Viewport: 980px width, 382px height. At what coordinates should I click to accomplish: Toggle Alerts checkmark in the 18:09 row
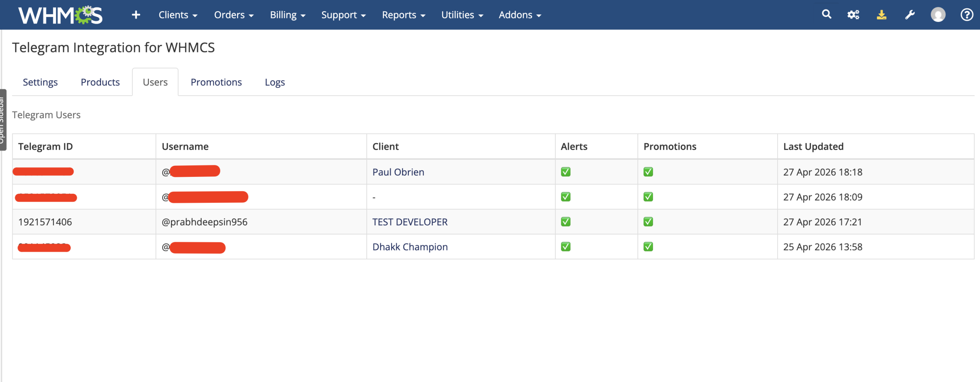coord(566,197)
